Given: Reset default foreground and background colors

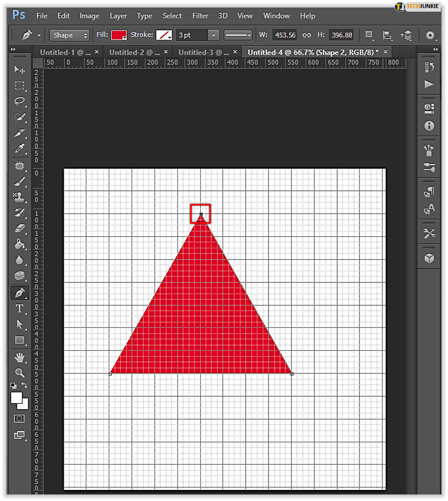Looking at the screenshot, I should point(14,385).
